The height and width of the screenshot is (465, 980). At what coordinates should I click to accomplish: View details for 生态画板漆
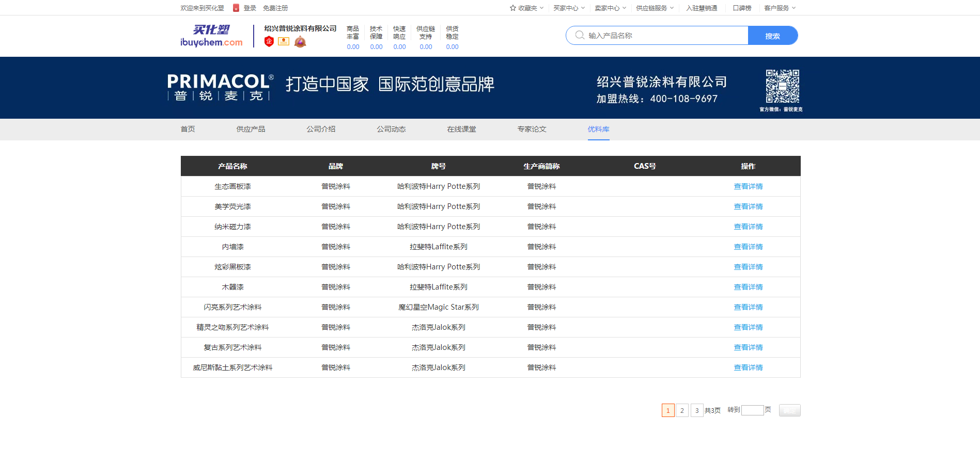[748, 186]
